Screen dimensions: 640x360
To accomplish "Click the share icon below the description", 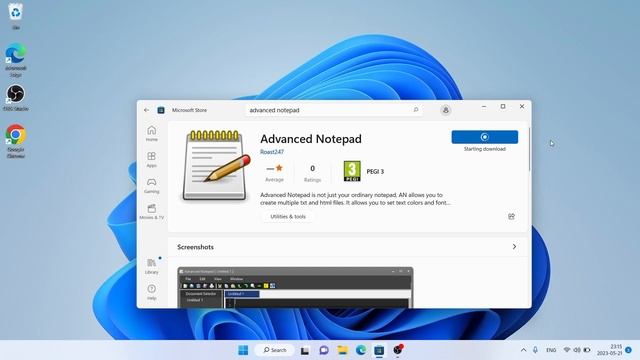I will (x=511, y=216).
